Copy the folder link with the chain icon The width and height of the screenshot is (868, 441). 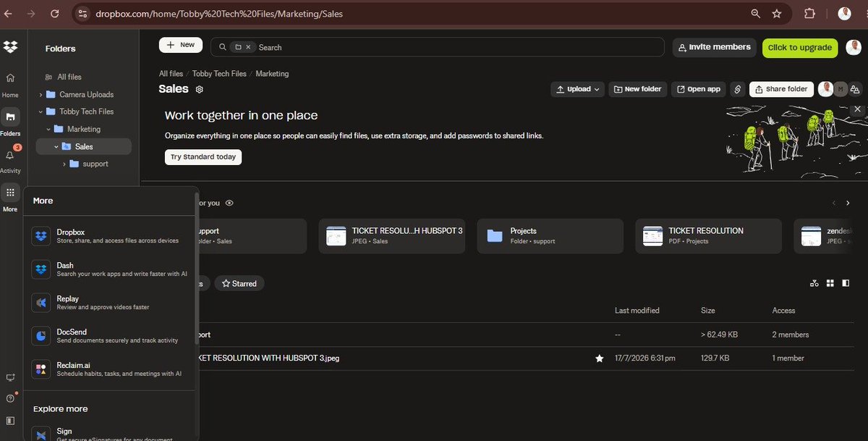click(x=737, y=89)
